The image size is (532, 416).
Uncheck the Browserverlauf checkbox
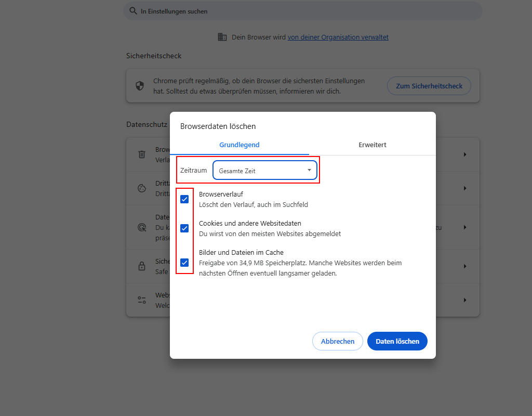coord(184,199)
